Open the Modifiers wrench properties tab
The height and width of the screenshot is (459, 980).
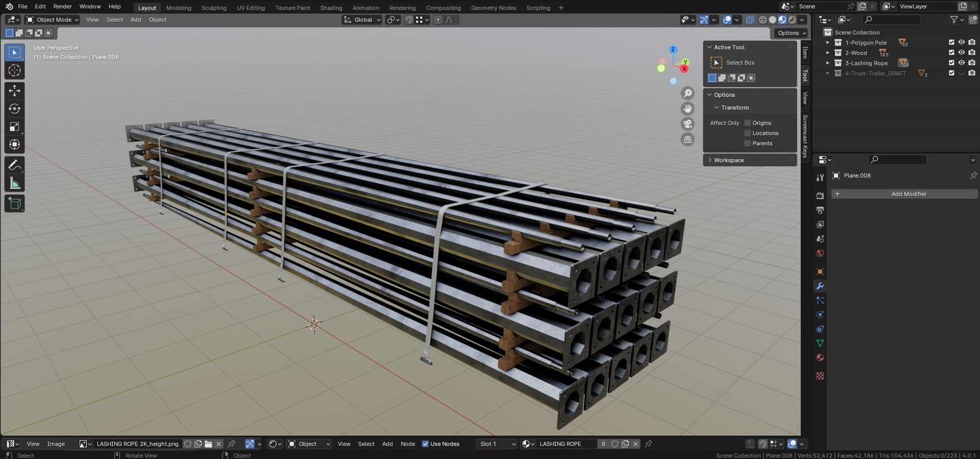[x=820, y=286]
